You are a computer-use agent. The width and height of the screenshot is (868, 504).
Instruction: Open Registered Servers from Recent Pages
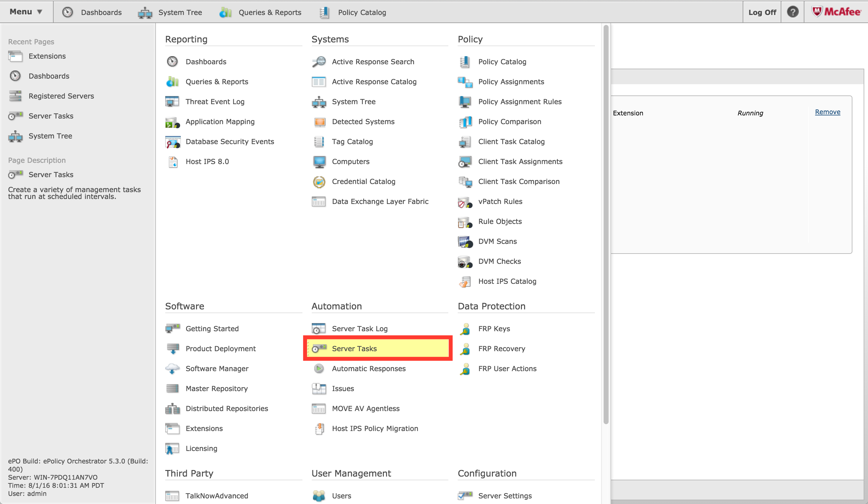click(x=61, y=96)
